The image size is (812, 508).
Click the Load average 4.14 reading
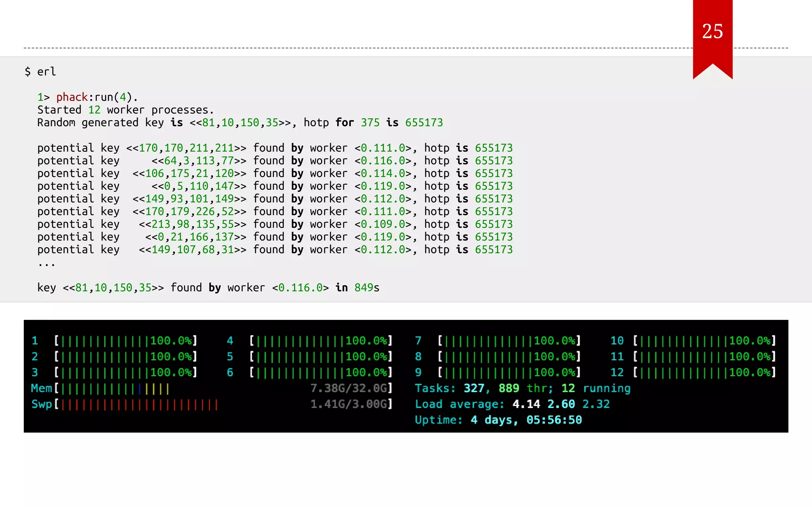(526, 404)
